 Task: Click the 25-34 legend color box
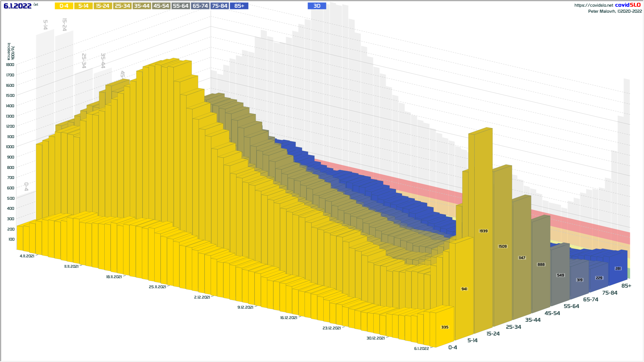click(x=122, y=6)
